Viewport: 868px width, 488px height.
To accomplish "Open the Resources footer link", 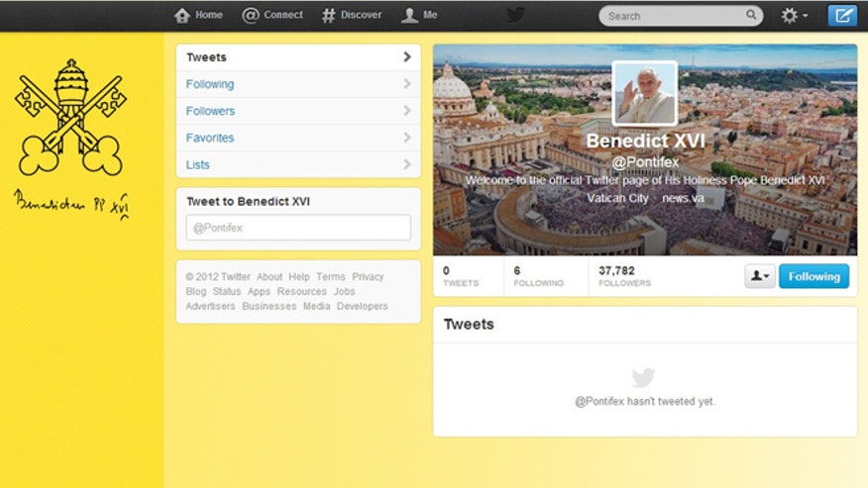I will click(x=301, y=292).
